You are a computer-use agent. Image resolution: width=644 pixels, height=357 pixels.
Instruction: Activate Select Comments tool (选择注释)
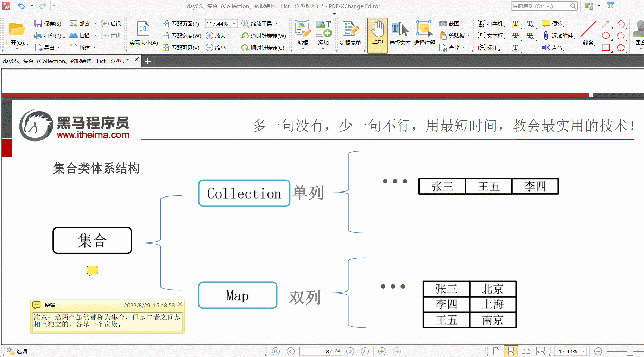[x=424, y=35]
